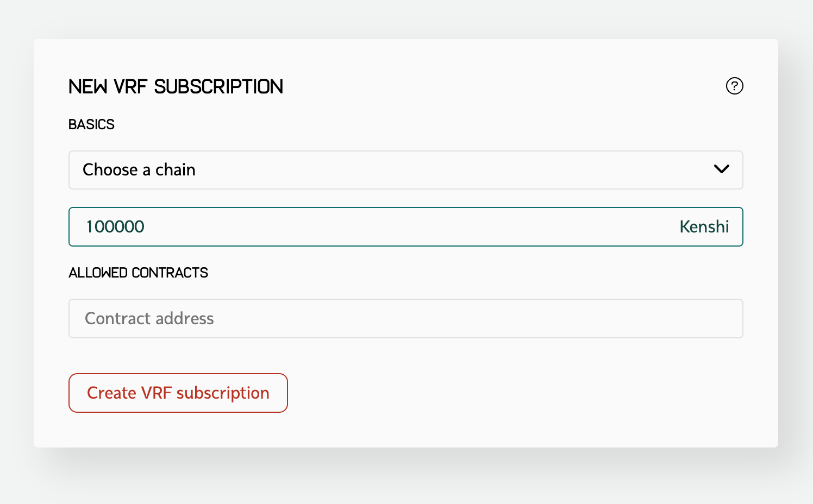813x504 pixels.
Task: Click the green-bordered Kenshi amount box
Action: [405, 226]
